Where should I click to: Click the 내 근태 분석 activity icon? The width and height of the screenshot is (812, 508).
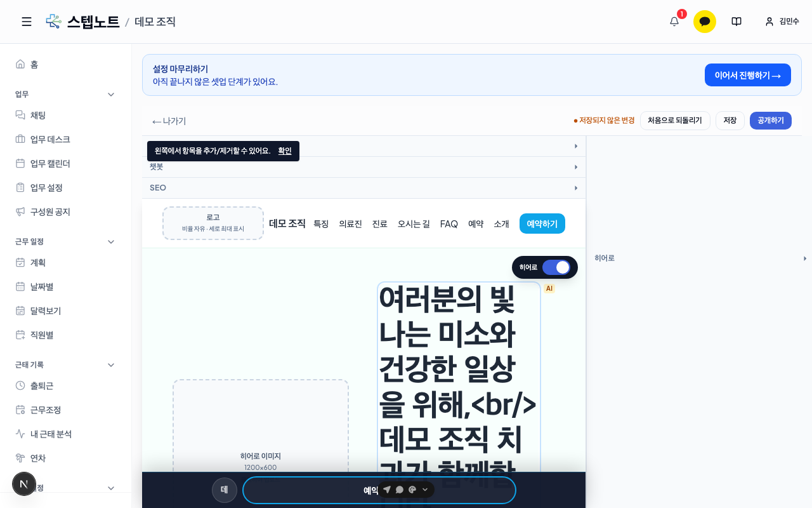pyautogui.click(x=20, y=434)
